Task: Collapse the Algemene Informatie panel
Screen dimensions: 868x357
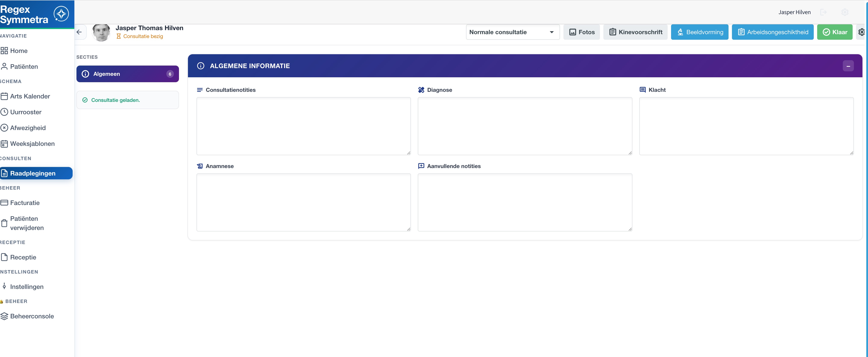Action: tap(848, 66)
